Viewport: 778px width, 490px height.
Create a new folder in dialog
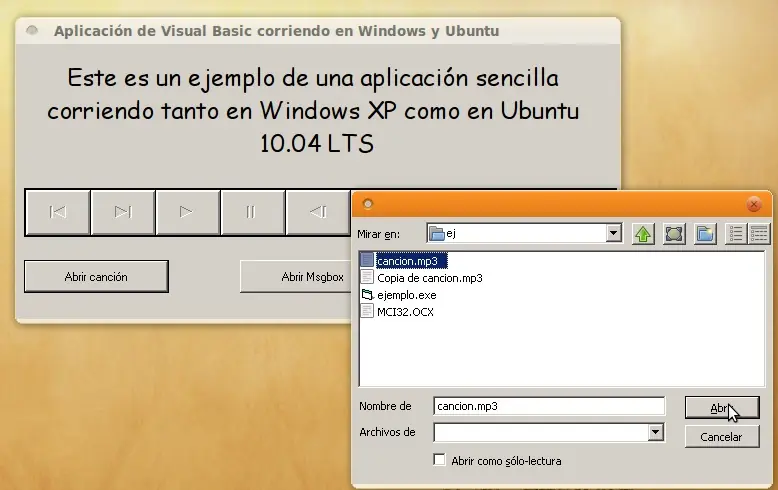[x=705, y=234]
